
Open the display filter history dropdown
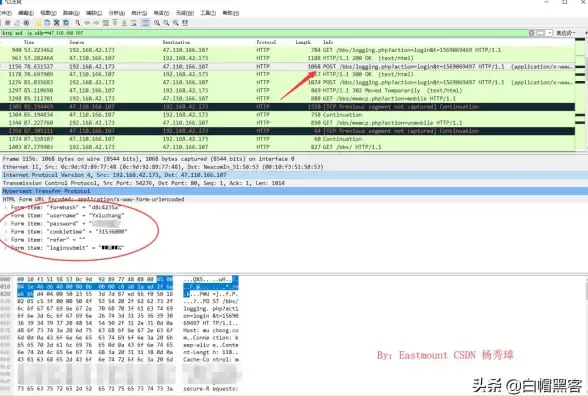(549, 33)
